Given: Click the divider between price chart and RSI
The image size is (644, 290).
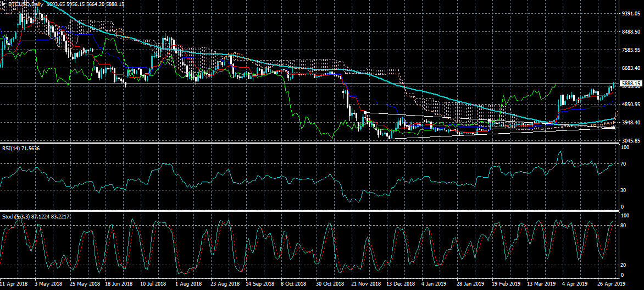Looking at the screenshot, I should [308, 143].
